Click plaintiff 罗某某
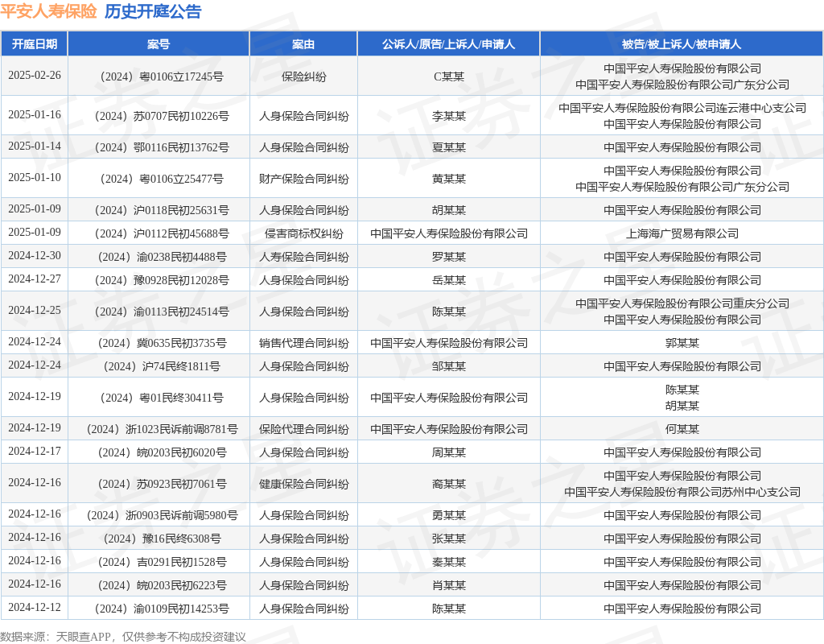 (x=449, y=257)
